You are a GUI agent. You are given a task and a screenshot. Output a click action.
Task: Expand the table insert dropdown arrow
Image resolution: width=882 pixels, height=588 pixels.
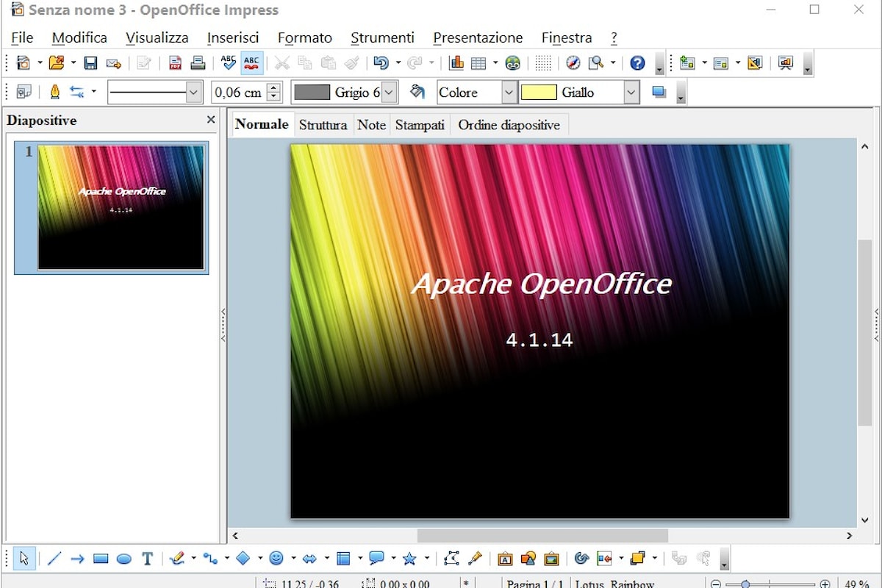(495, 63)
